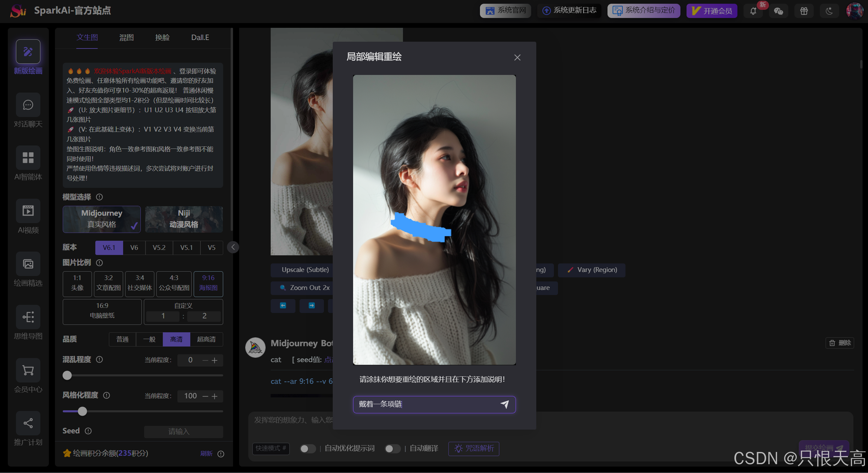Click the gift icon in header

click(x=804, y=11)
